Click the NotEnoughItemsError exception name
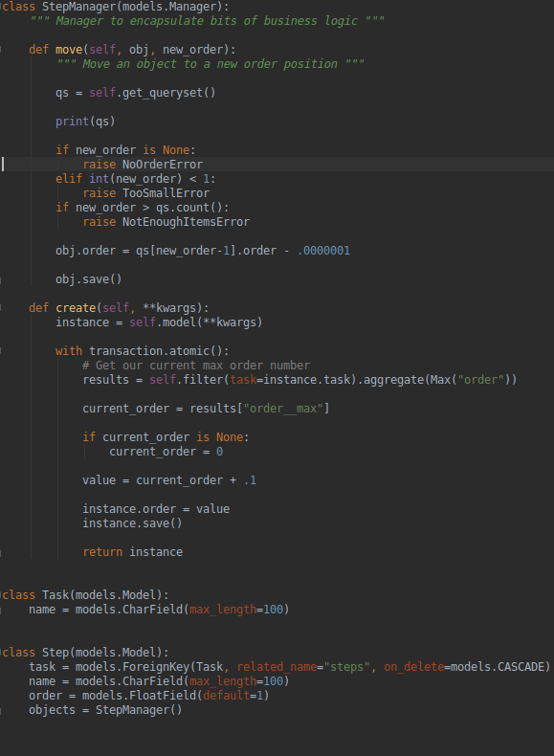The height and width of the screenshot is (756, 554). pos(187,222)
